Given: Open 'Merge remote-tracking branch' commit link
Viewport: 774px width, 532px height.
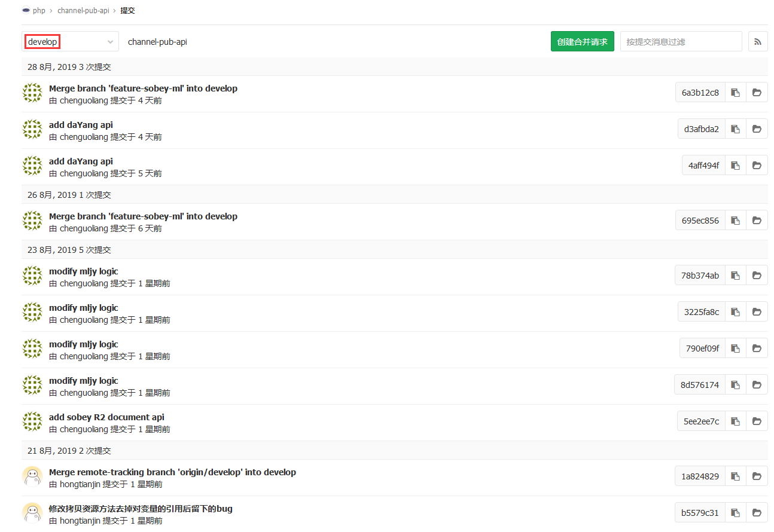Looking at the screenshot, I should (172, 472).
